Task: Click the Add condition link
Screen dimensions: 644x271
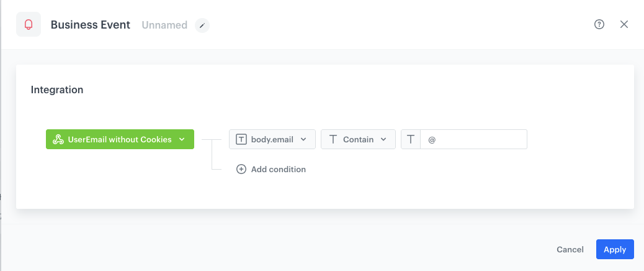Action: pos(278,169)
